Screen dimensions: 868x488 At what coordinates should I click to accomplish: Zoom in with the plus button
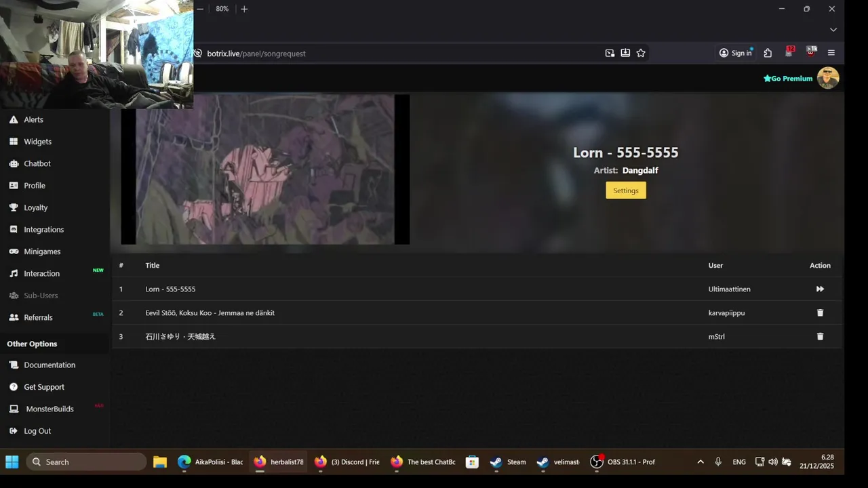tap(244, 9)
